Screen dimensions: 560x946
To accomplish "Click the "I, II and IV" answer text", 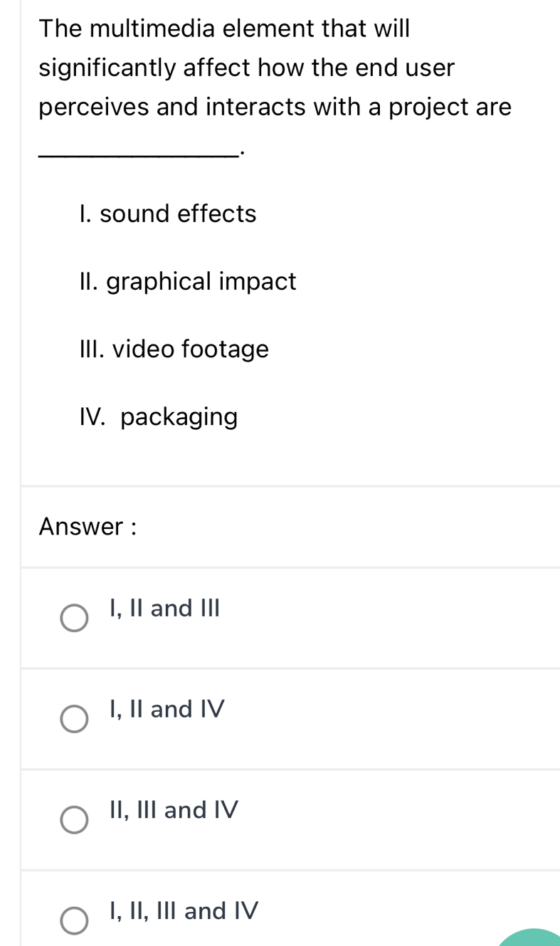I will click(167, 709).
